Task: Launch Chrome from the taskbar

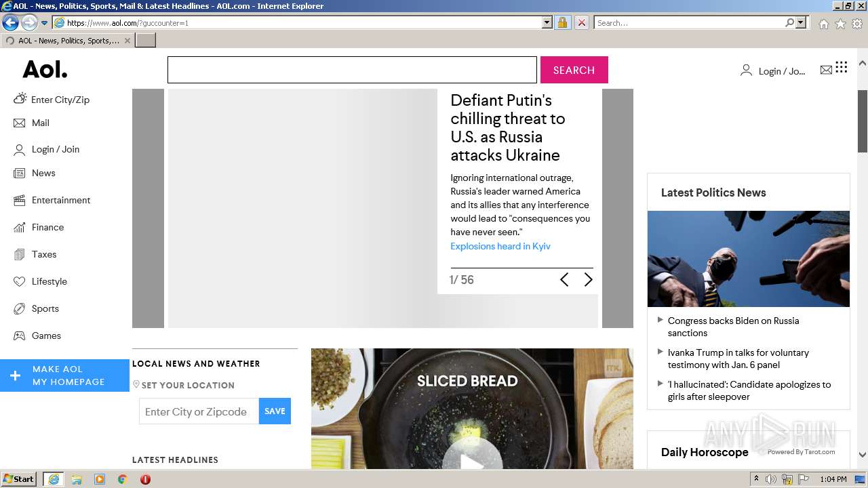Action: 122,479
